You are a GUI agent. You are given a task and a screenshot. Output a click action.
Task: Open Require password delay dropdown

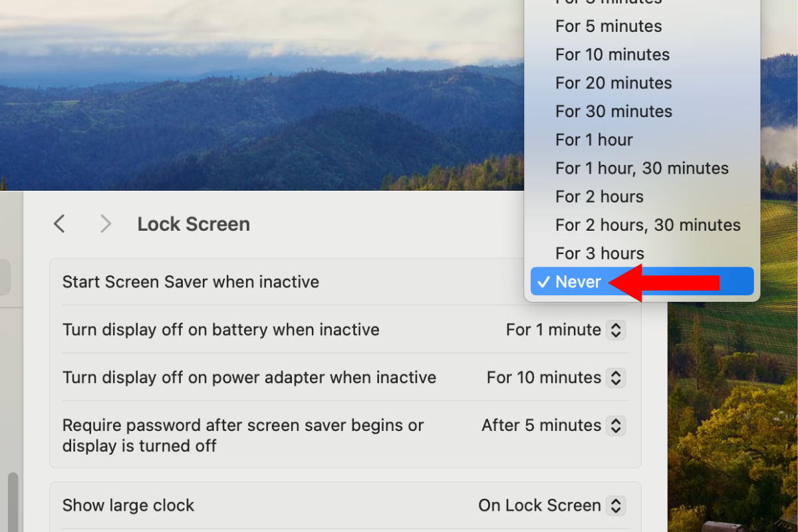coord(553,426)
